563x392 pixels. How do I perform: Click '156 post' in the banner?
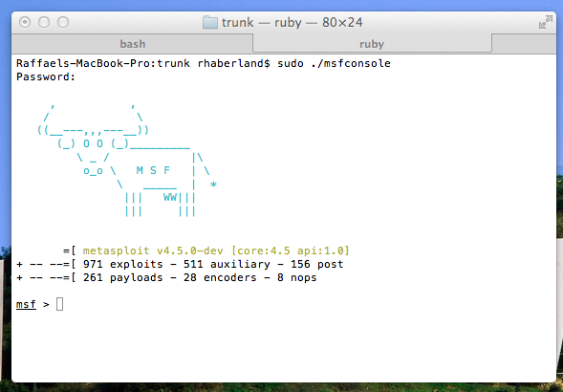(317, 264)
